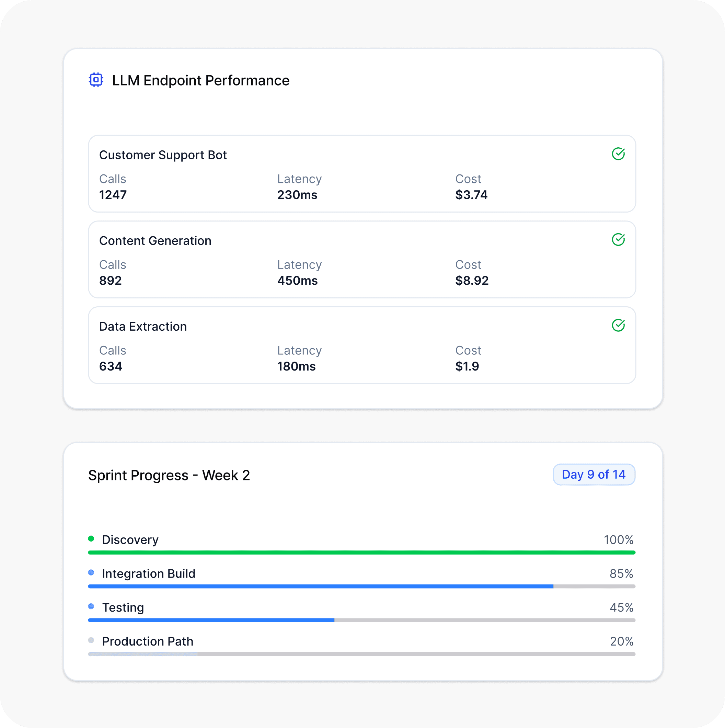Image resolution: width=725 pixels, height=728 pixels.
Task: Click the Integration Build progress bar
Action: point(361,586)
